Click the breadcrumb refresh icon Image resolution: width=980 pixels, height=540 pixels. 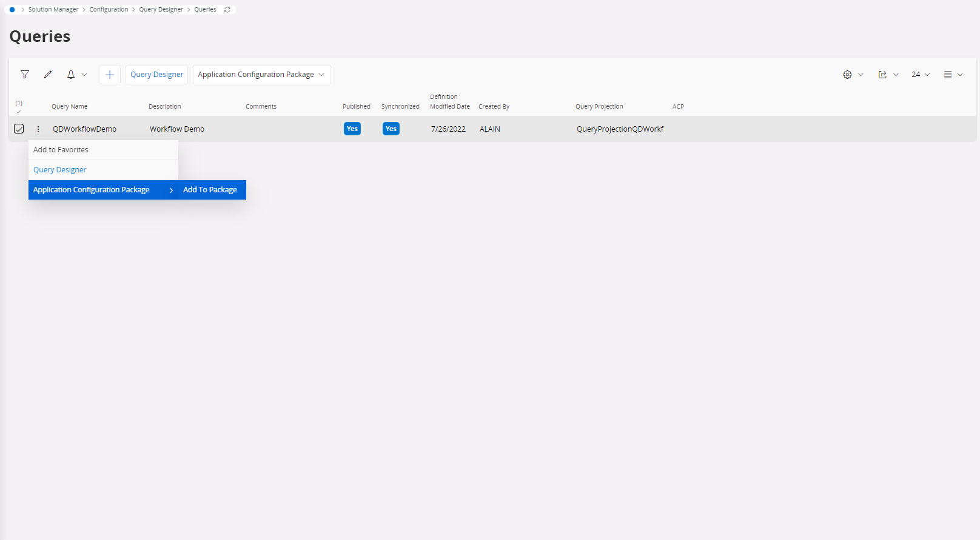227,10
